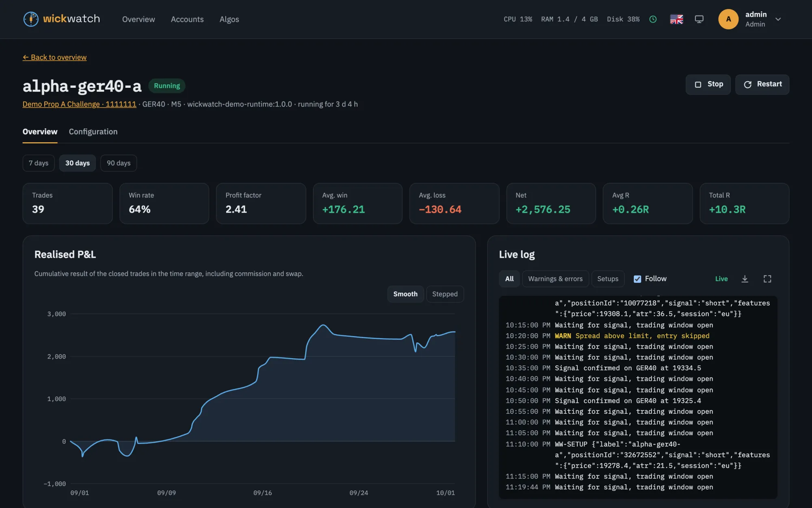Toggle the Follow checkbox
812x508 pixels.
[x=637, y=279]
